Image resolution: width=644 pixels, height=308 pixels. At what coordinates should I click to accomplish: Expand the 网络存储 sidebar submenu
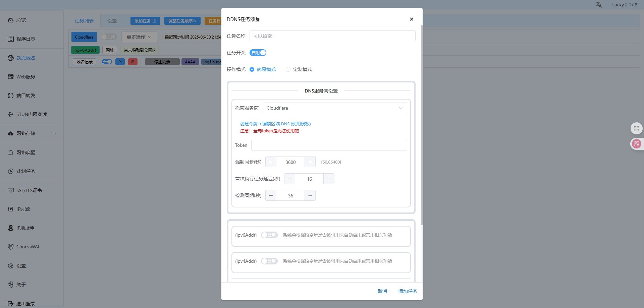55,133
